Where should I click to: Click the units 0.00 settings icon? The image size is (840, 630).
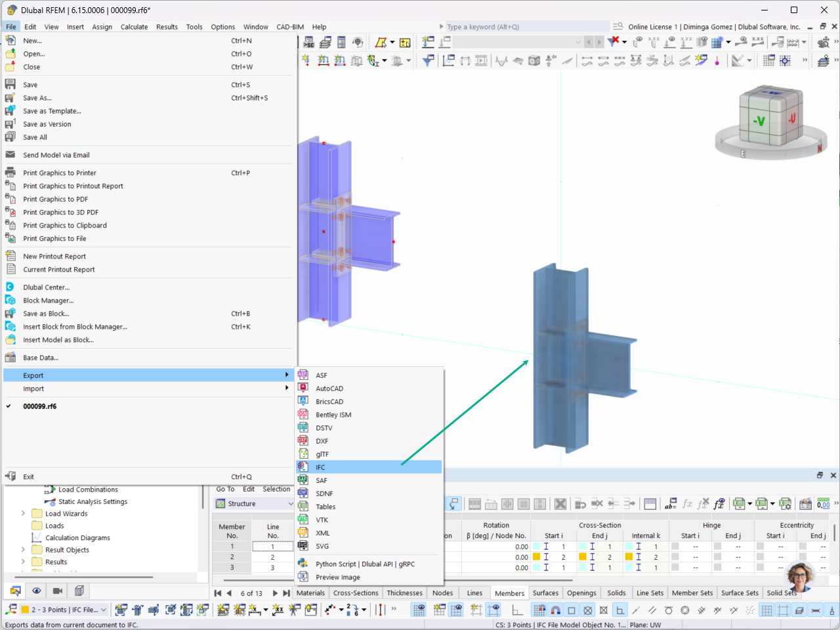824,504
